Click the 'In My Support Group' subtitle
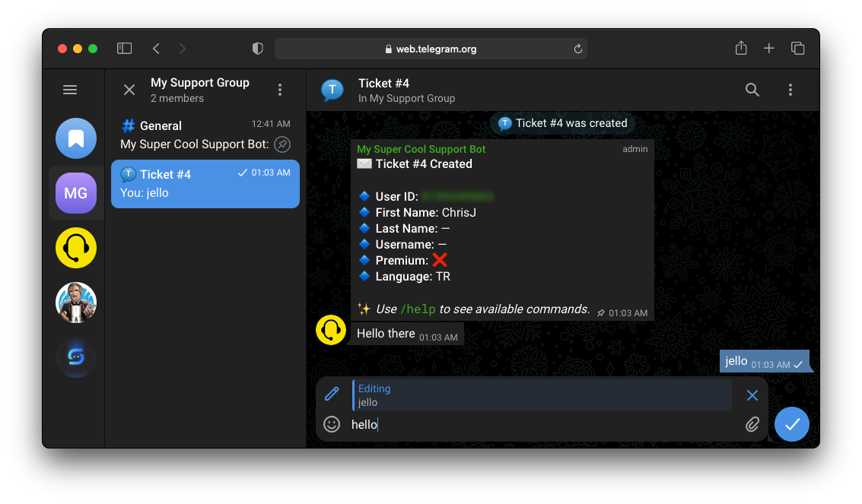Screen dimensions: 862x504 [x=407, y=99]
